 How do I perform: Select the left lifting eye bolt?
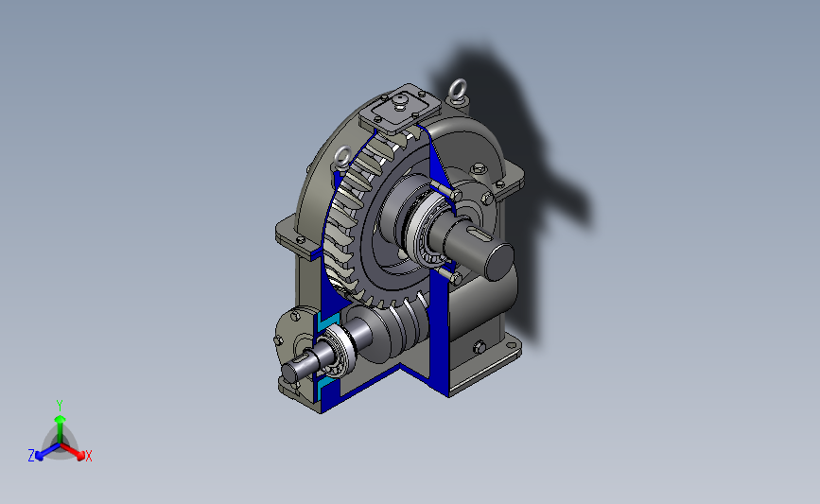(342, 157)
